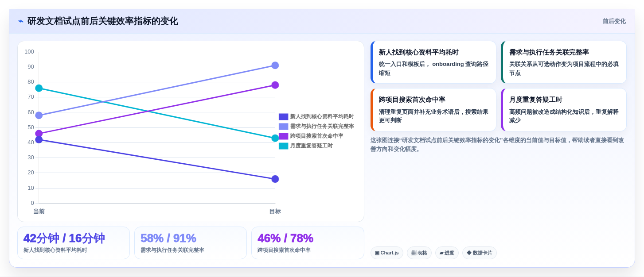Click the diamond icon inside the 数据卡片 chip
The image size is (644, 277).
pyautogui.click(x=469, y=253)
